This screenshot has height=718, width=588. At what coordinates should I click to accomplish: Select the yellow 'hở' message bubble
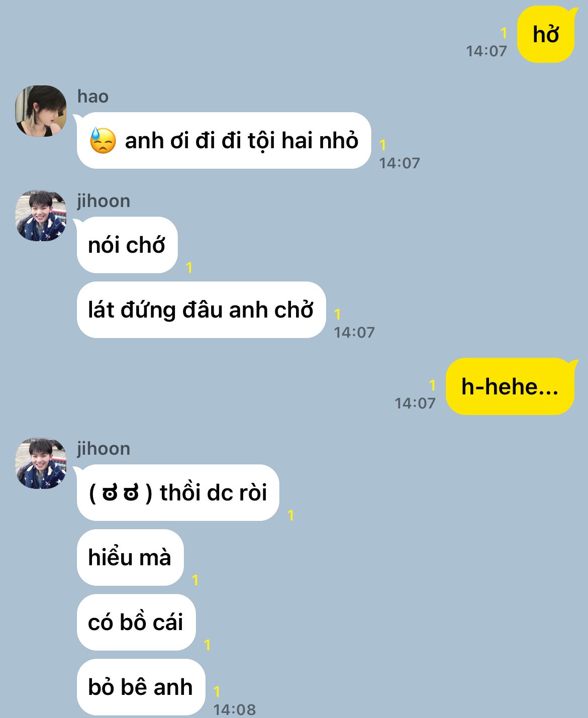point(546,34)
